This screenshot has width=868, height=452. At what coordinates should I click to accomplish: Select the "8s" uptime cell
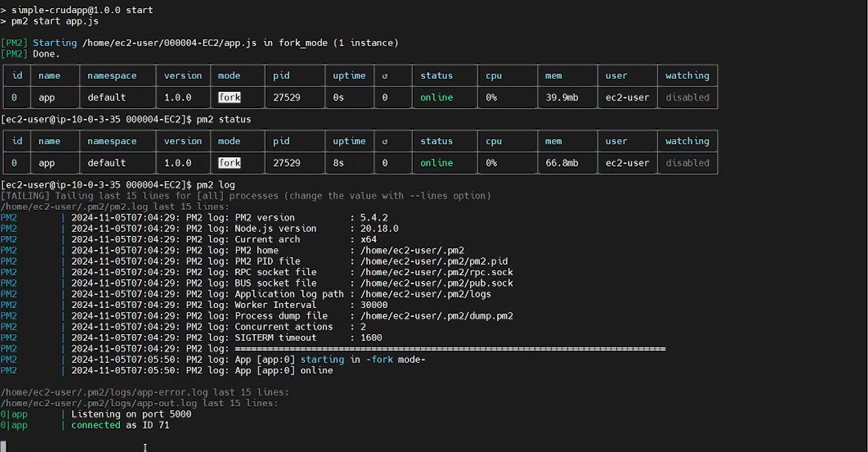pyautogui.click(x=338, y=163)
